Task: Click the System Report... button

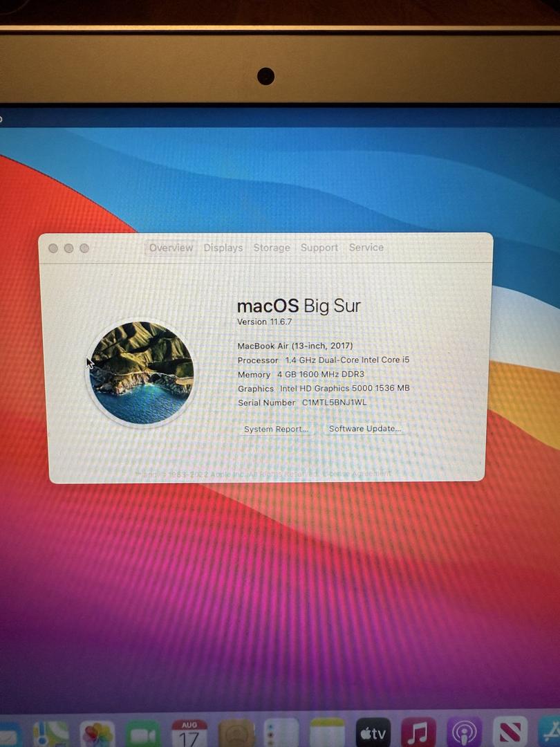Action: tap(276, 430)
